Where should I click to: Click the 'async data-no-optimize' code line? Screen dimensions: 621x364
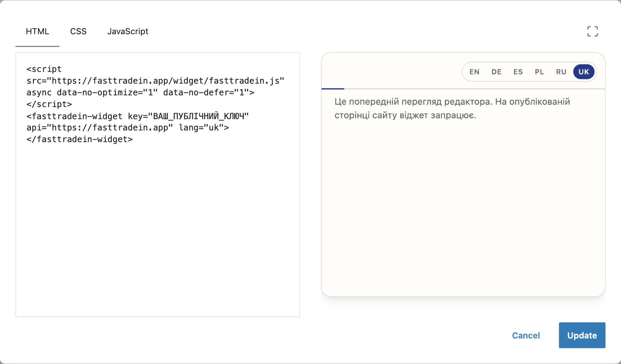[140, 92]
